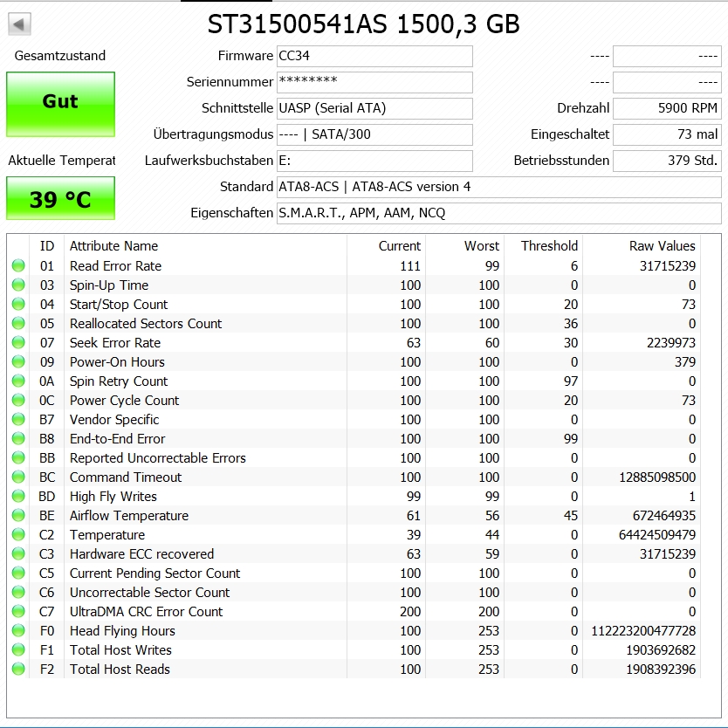Screen dimensions: 728x728
Task: Select the Airflow Temperature attribute name
Action: point(129,516)
